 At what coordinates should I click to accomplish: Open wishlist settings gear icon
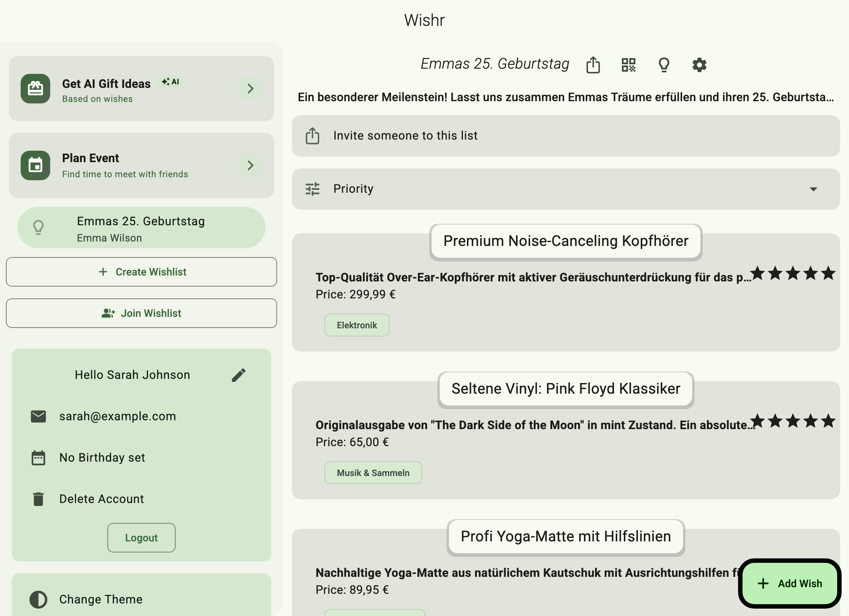pyautogui.click(x=699, y=65)
